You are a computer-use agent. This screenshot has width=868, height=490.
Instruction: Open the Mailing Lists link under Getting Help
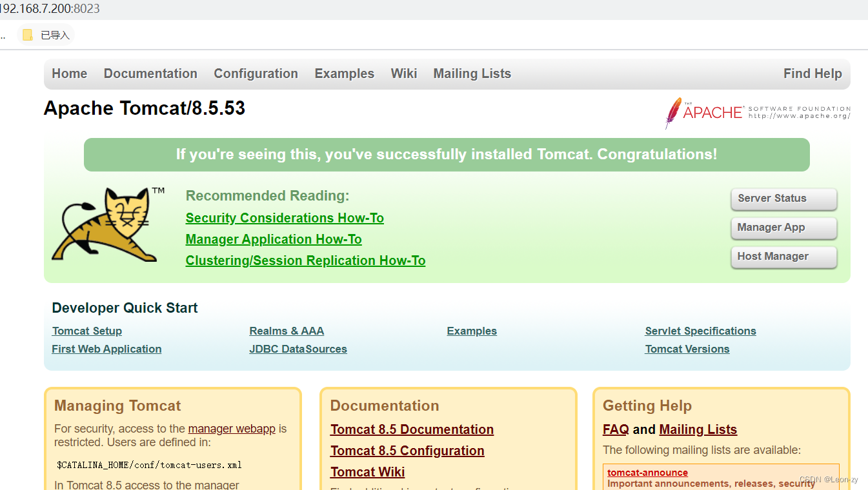pyautogui.click(x=698, y=429)
